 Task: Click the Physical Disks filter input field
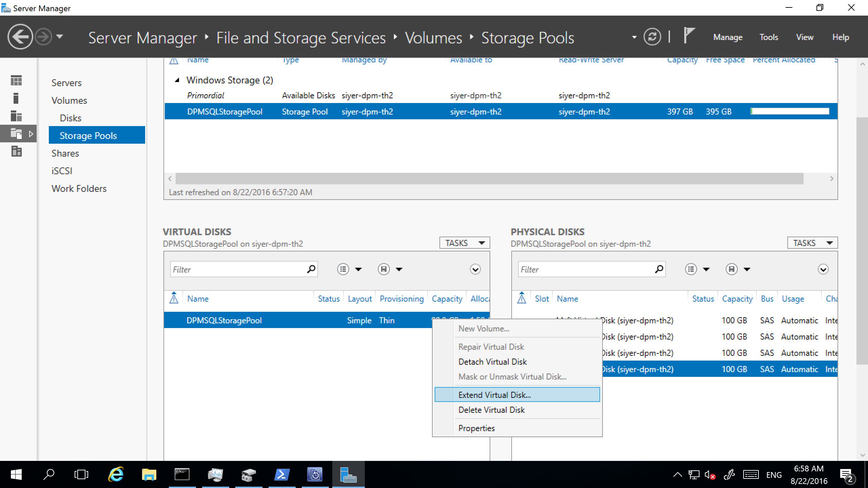pyautogui.click(x=590, y=269)
